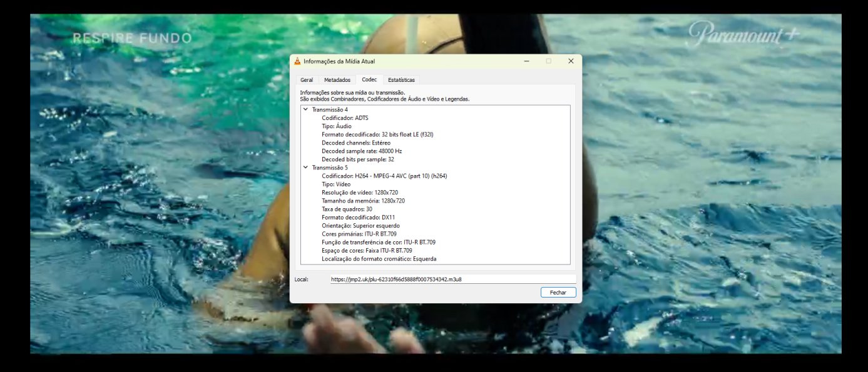This screenshot has width=868, height=372.
Task: Select the Decoded sample rate: 48000 Hz row
Action: click(362, 151)
